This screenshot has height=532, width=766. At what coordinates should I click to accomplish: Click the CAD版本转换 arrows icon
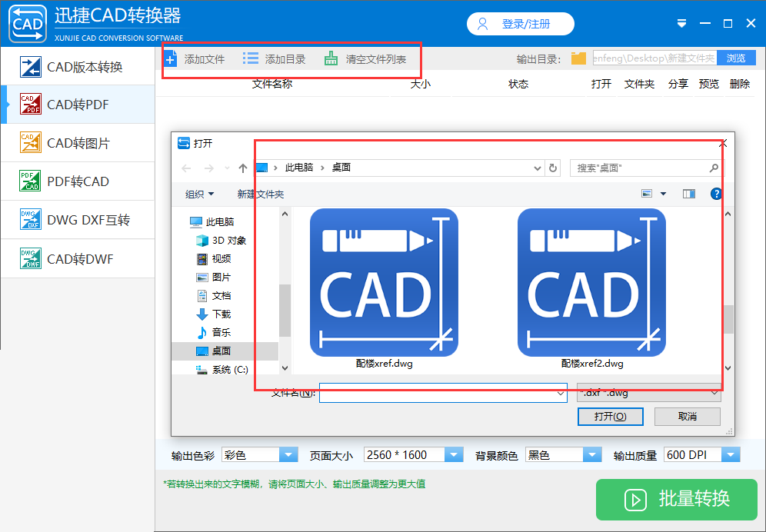[30, 66]
